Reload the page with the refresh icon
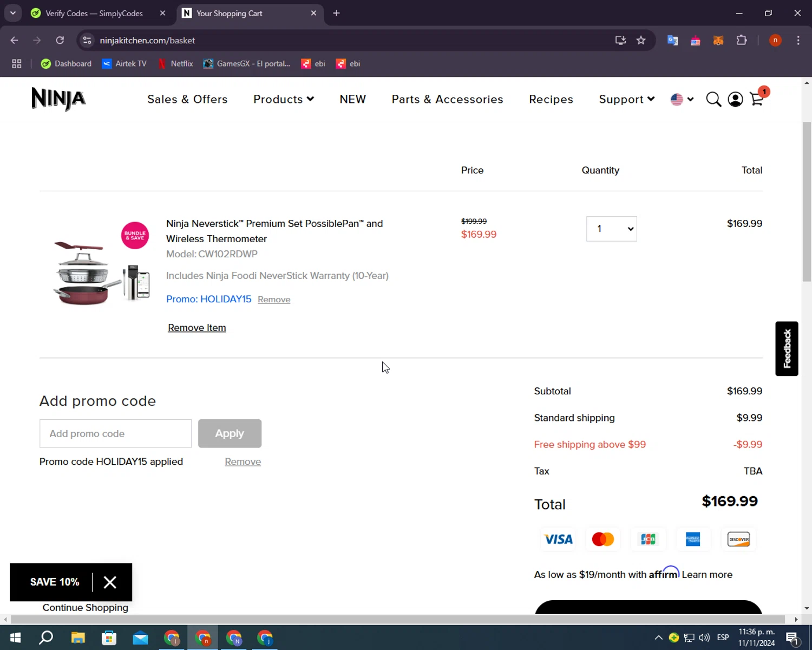Viewport: 812px width, 650px height. coord(60,40)
